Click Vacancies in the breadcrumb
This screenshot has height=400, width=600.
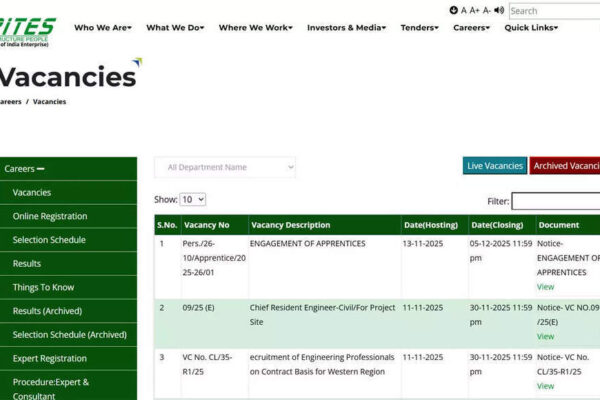(x=49, y=101)
